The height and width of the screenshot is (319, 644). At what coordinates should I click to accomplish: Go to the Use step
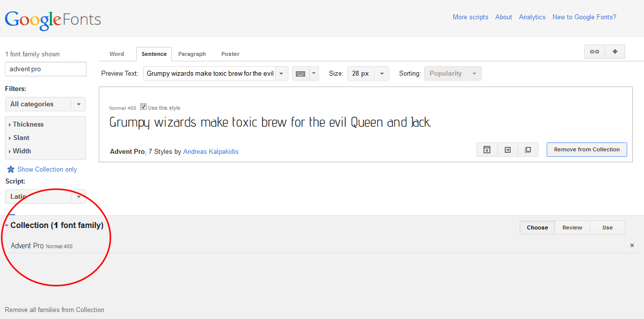[607, 228]
